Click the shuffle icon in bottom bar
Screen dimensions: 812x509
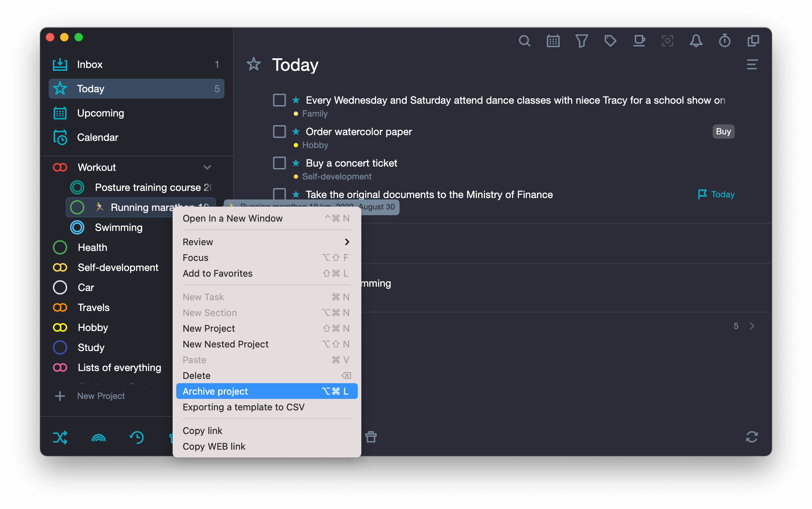click(x=60, y=438)
